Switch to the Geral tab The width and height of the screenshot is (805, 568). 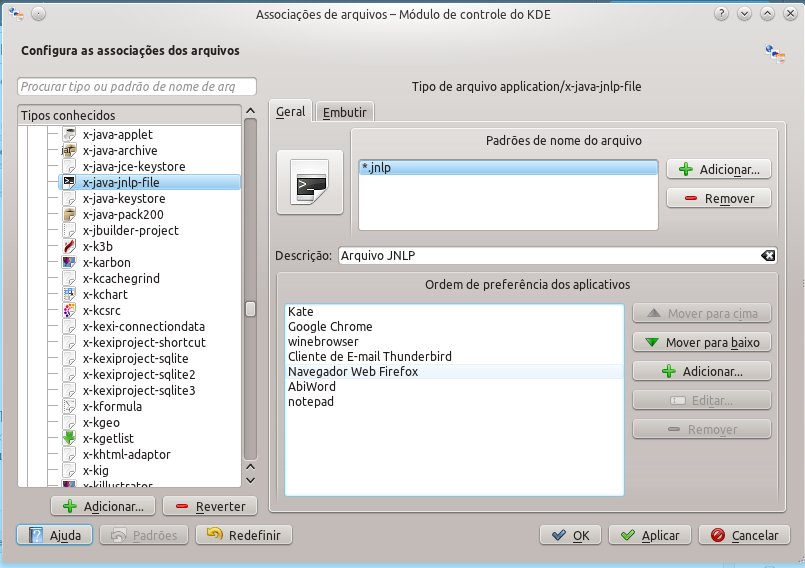click(x=290, y=111)
